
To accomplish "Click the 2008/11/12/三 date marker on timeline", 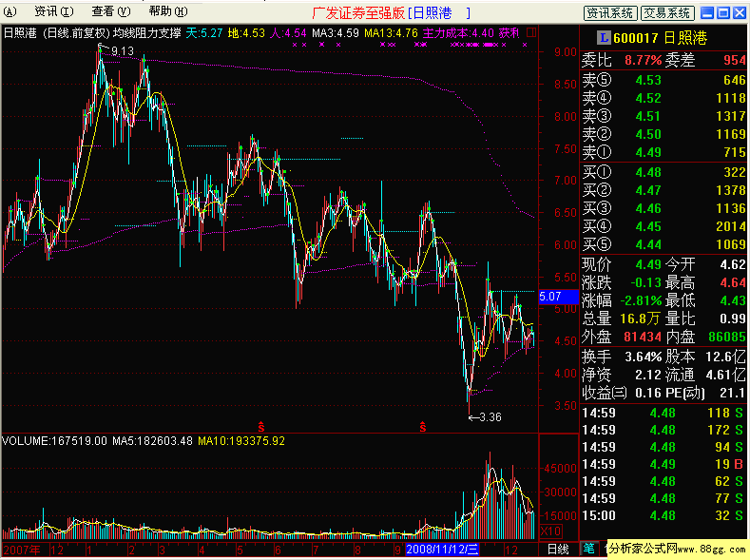I will (442, 549).
